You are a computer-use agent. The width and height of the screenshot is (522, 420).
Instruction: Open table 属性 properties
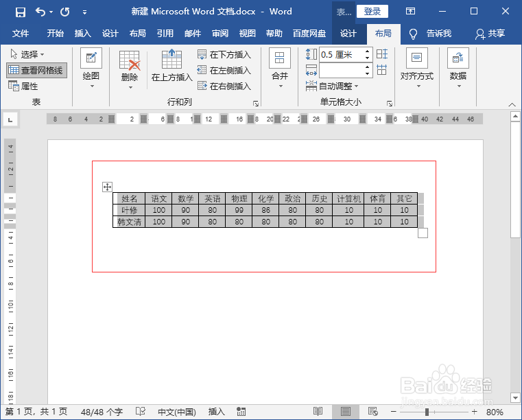pyautogui.click(x=23, y=86)
